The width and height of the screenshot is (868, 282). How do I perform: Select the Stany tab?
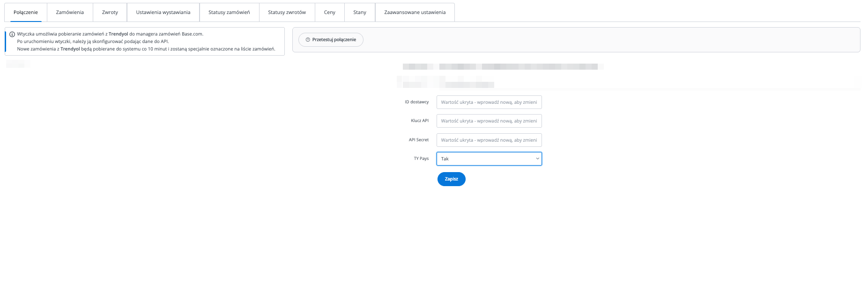click(x=360, y=13)
